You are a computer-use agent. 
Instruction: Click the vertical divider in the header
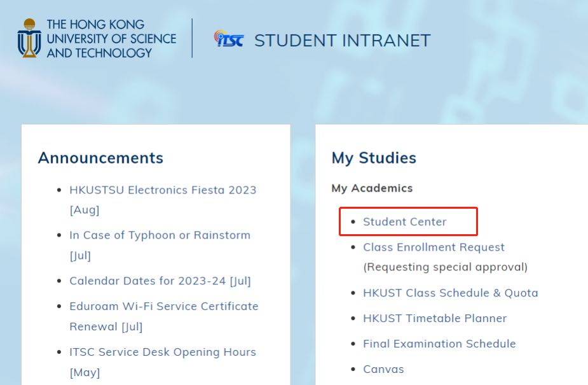(192, 38)
